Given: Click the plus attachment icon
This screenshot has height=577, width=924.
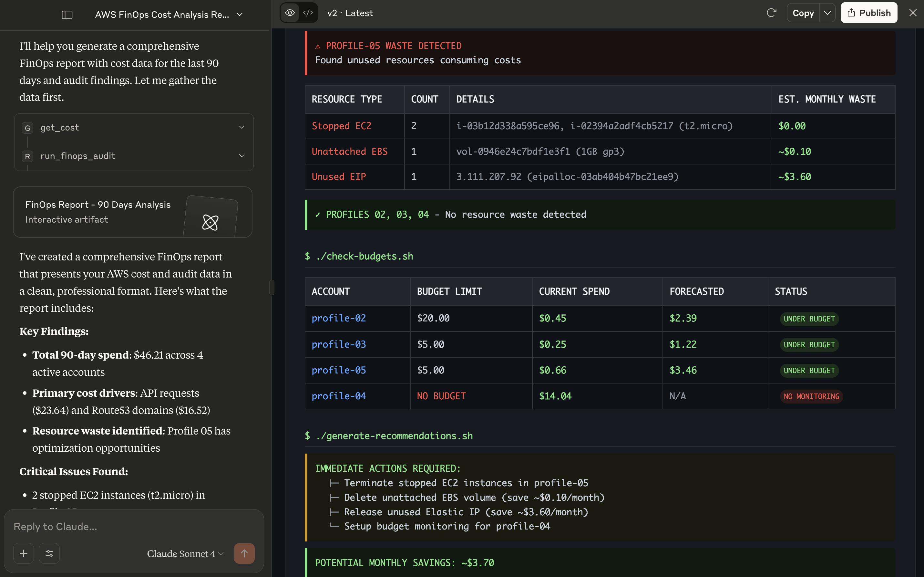Looking at the screenshot, I should (x=24, y=553).
